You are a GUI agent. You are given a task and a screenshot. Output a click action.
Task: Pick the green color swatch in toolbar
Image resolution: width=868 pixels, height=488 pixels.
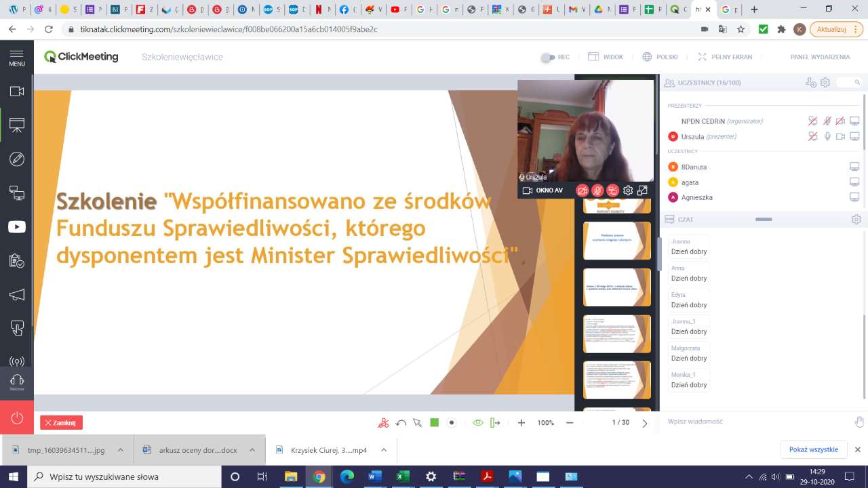click(x=435, y=423)
